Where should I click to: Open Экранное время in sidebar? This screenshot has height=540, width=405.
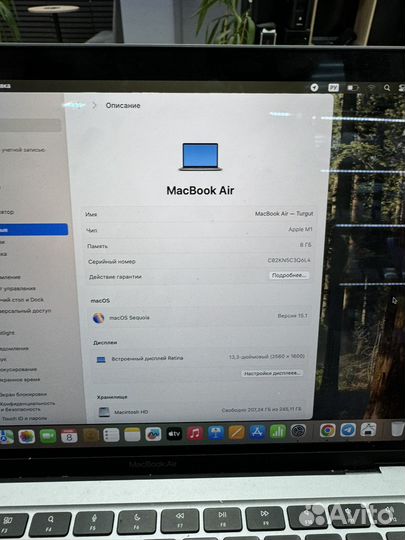[20, 380]
